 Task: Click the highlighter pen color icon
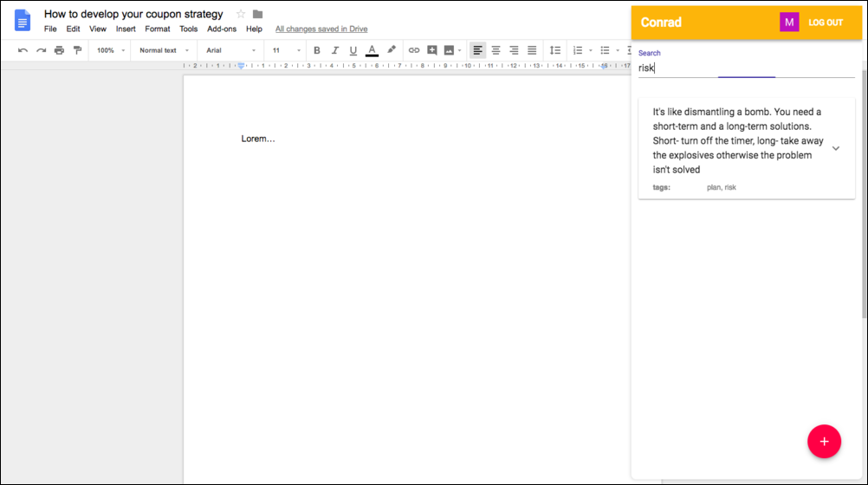tap(392, 50)
